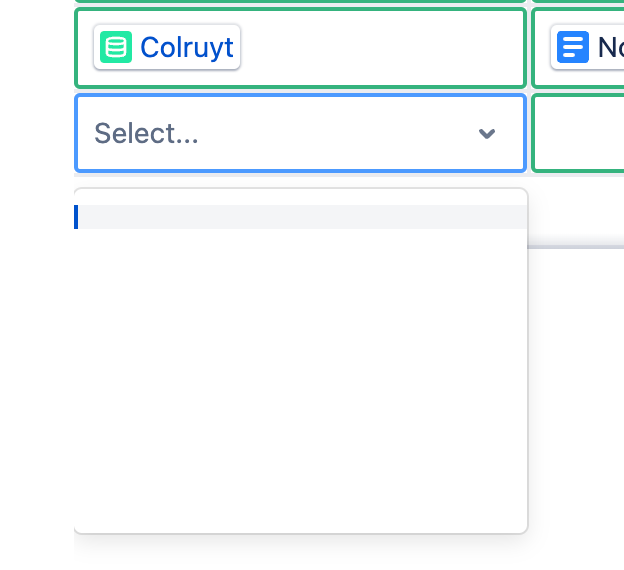Click the blue-marked focused option edge
The image size is (624, 570).
pyautogui.click(x=76, y=217)
